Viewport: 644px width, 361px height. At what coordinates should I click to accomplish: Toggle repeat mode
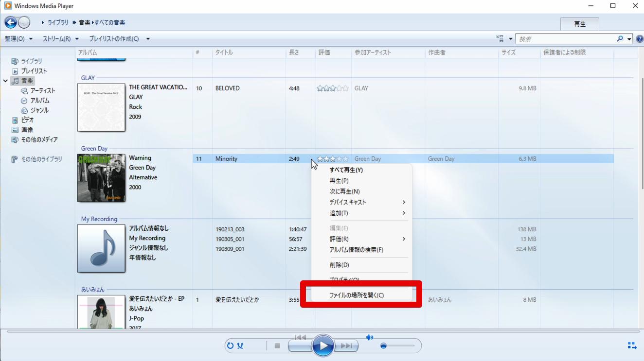(x=230, y=346)
